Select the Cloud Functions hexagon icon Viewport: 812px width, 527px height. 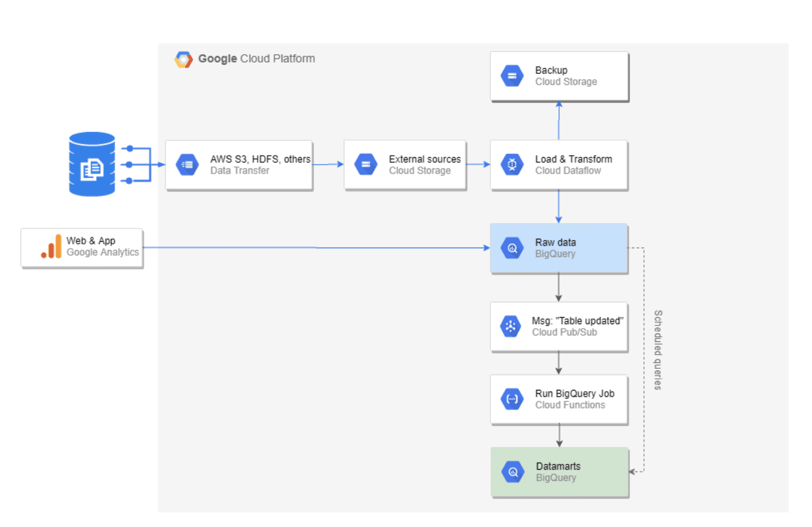tap(512, 399)
